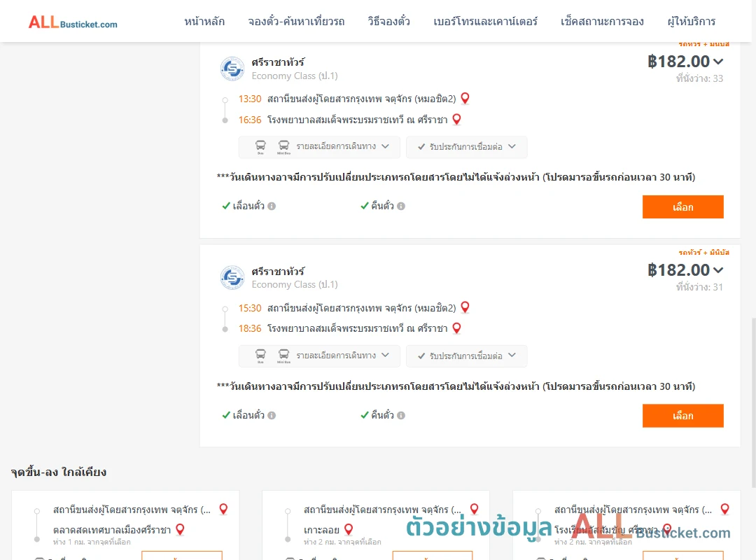Open map pin for 15:30 departure station
756x560 pixels.
465,307
